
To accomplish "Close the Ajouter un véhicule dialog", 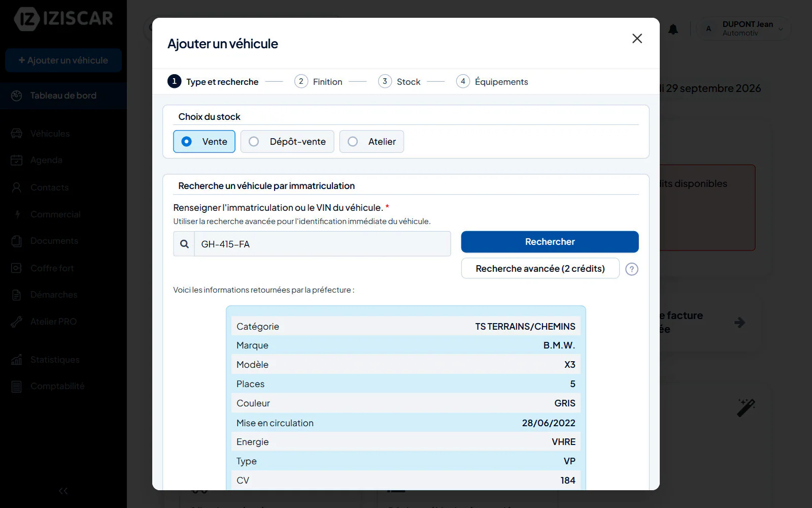I will (637, 39).
